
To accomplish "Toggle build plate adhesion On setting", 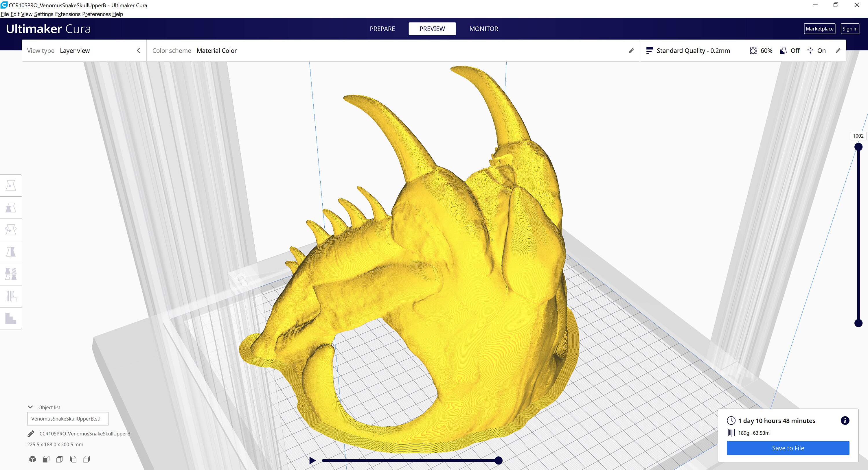I will point(816,51).
